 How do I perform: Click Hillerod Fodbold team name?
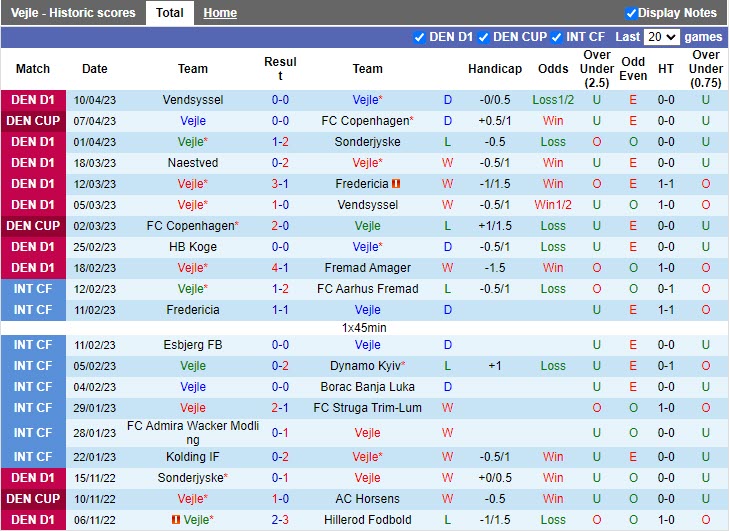tap(367, 519)
